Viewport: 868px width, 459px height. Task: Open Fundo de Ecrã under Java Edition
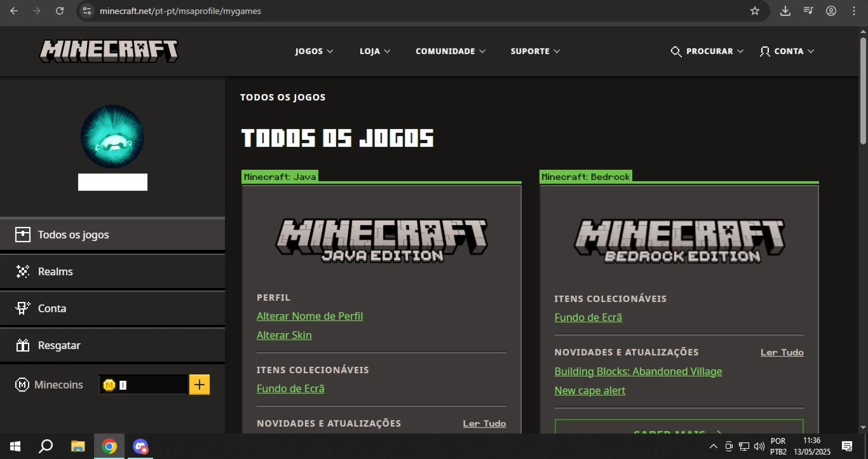pos(290,388)
